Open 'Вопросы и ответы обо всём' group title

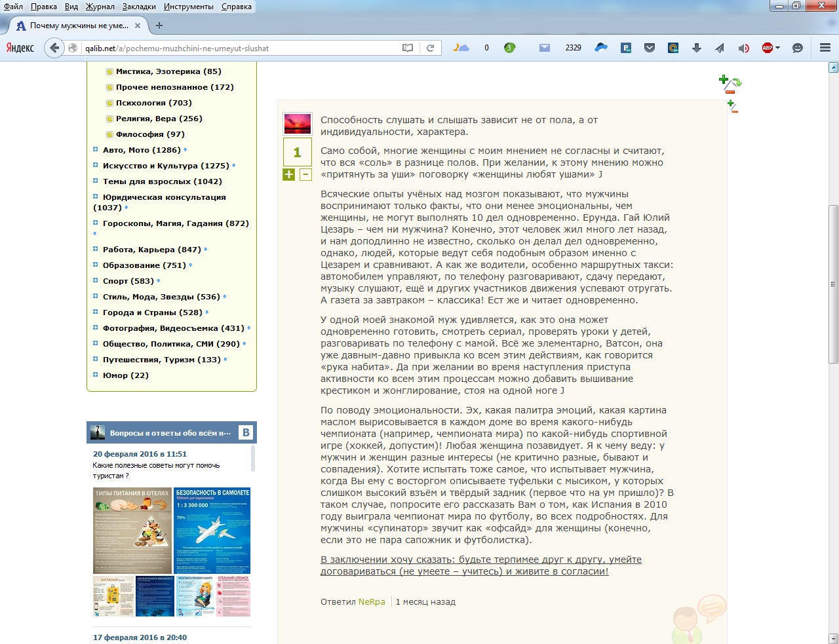coord(170,433)
